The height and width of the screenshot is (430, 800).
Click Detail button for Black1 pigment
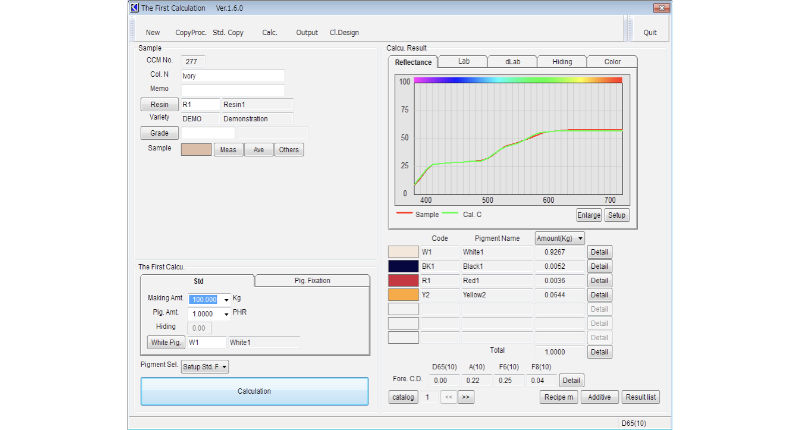[600, 267]
